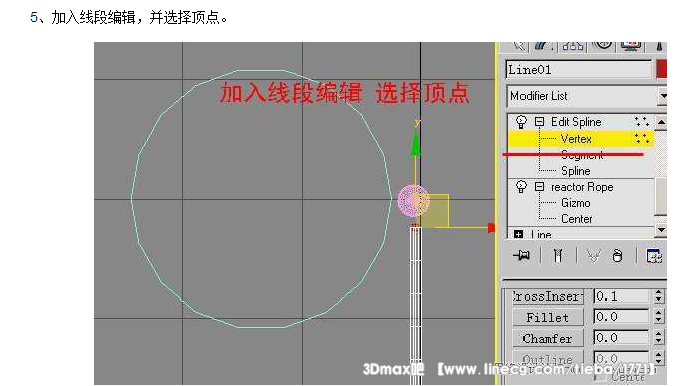Click the Fillet button
This screenshot has height=386, width=684.
(x=547, y=317)
